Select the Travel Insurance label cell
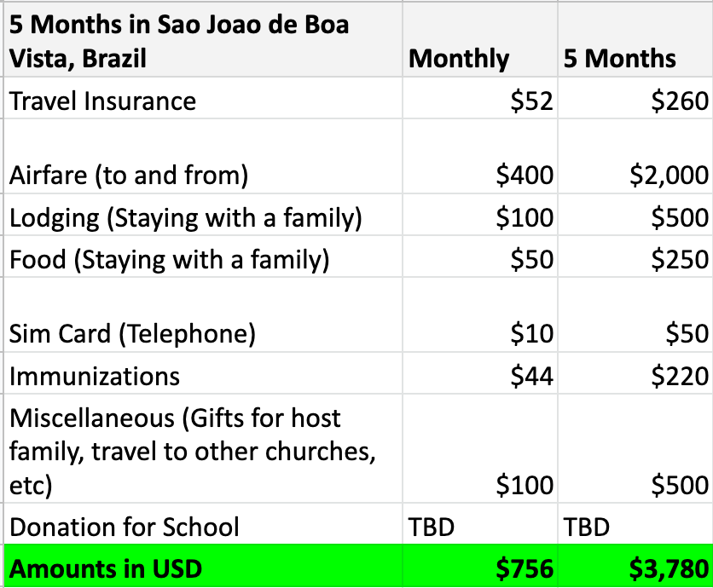Viewport: 713px width, 588px height. (102, 101)
